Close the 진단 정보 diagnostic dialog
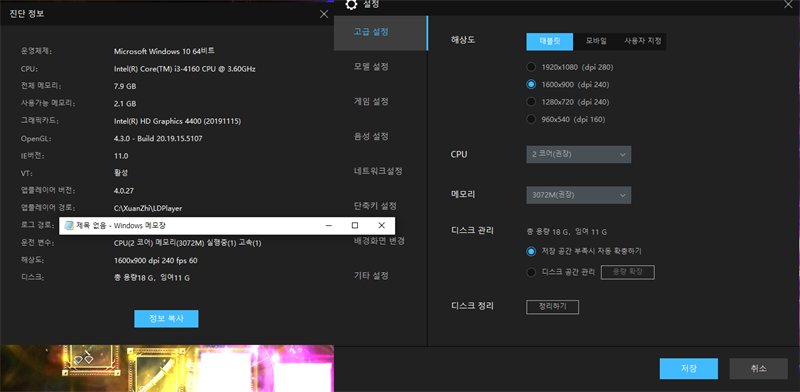Viewport: 800px width, 392px height. pyautogui.click(x=324, y=14)
